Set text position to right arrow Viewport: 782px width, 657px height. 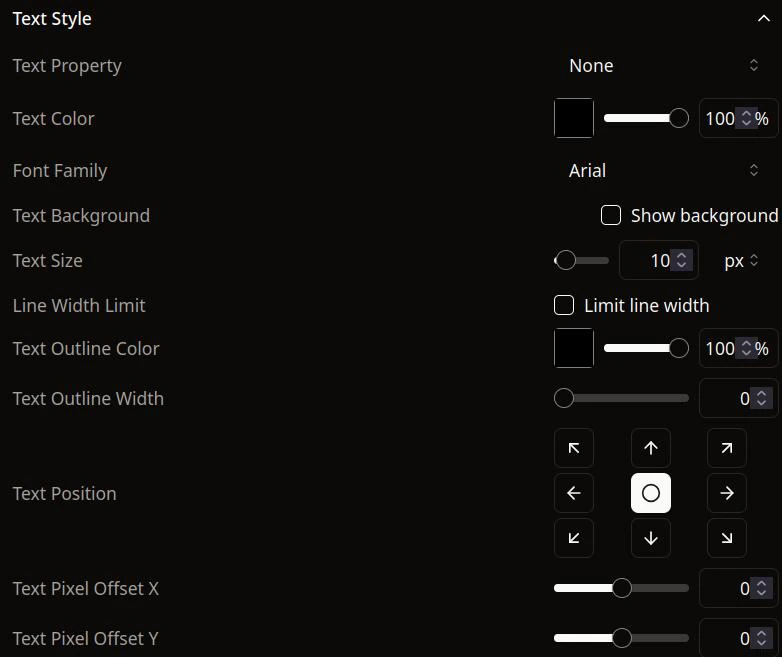(727, 493)
